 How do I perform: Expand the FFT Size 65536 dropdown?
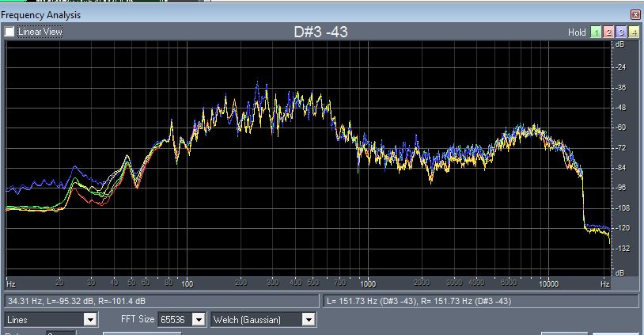click(x=199, y=320)
